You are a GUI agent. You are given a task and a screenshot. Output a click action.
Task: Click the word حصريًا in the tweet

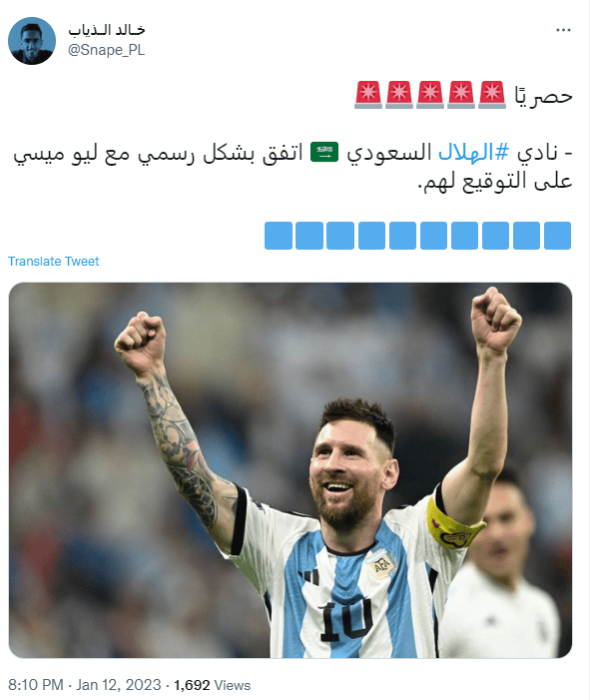coord(543,96)
